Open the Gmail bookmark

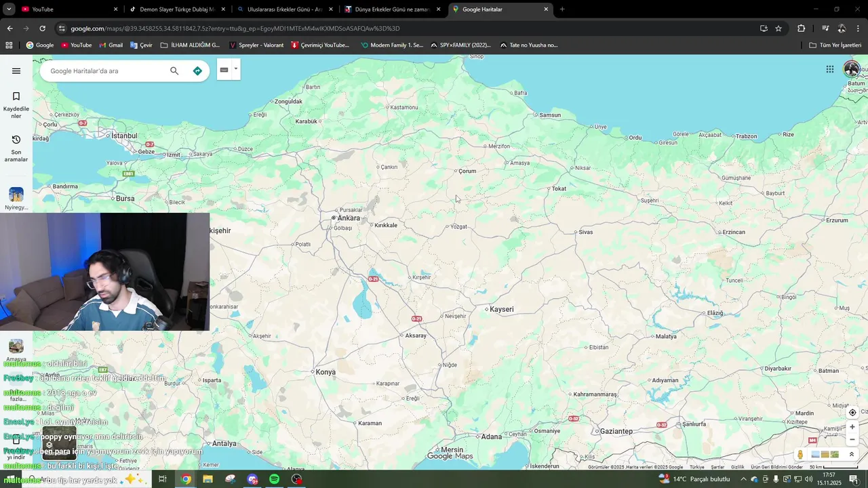111,45
